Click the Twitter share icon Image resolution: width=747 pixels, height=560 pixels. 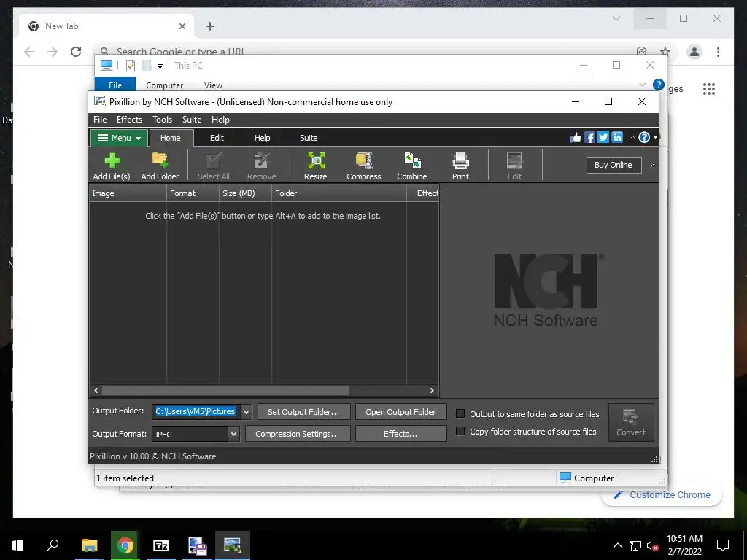(x=603, y=138)
